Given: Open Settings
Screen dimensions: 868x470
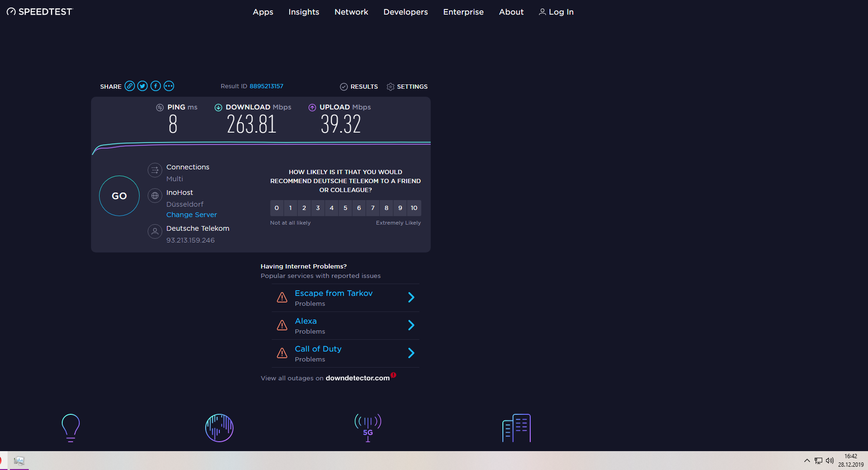Looking at the screenshot, I should pos(407,86).
